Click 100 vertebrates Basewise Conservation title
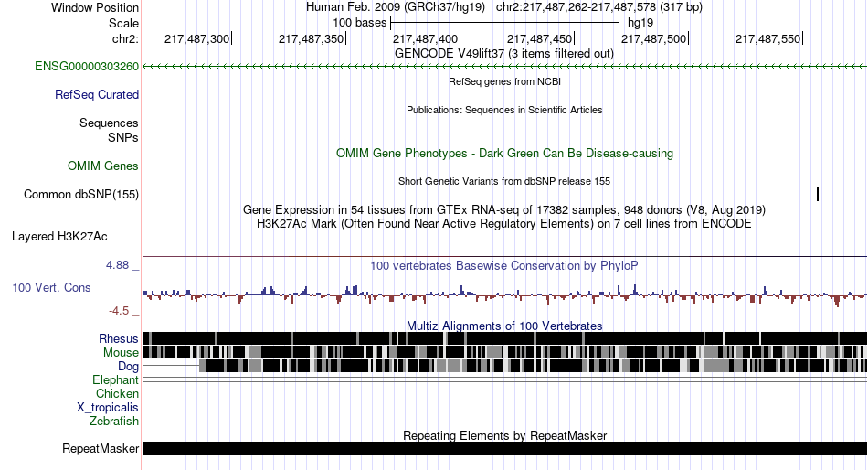Screen dimensions: 868x470 [504, 265]
